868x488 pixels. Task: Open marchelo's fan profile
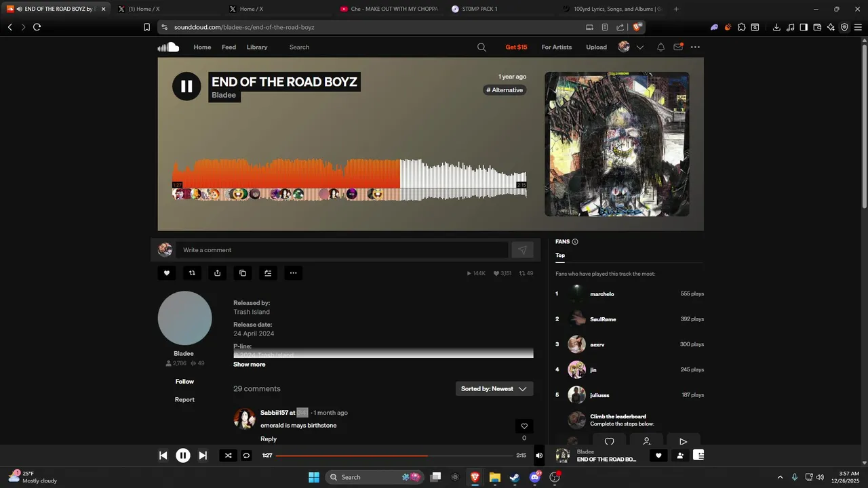tap(602, 294)
